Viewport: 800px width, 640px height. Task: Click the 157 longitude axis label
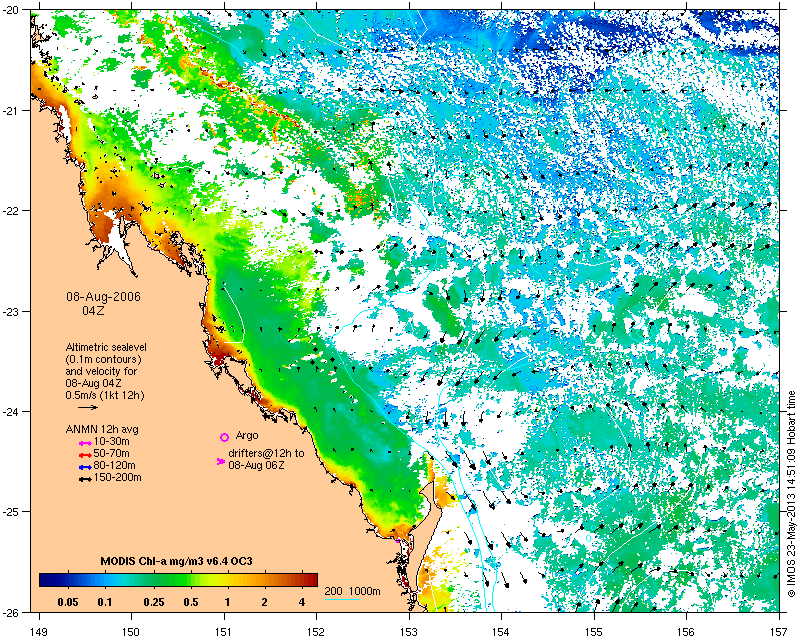[x=779, y=632]
